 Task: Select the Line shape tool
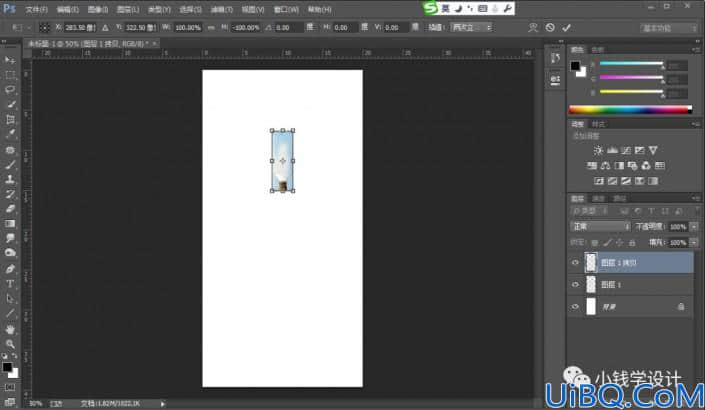(x=10, y=313)
